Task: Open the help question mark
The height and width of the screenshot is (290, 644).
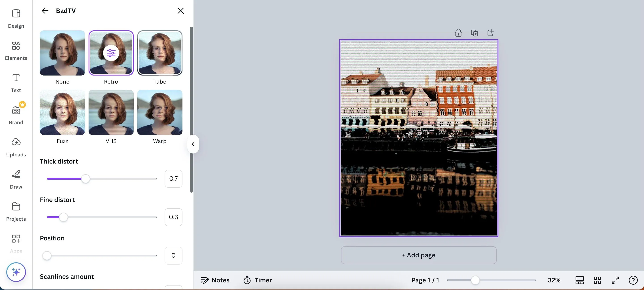Action: click(x=633, y=280)
